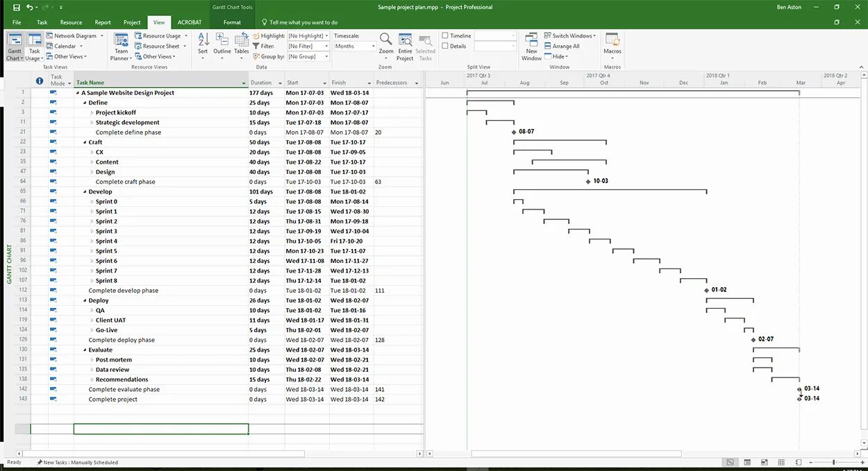
Task: Click the 10-03 craft milestone diamond
Action: [x=588, y=182]
